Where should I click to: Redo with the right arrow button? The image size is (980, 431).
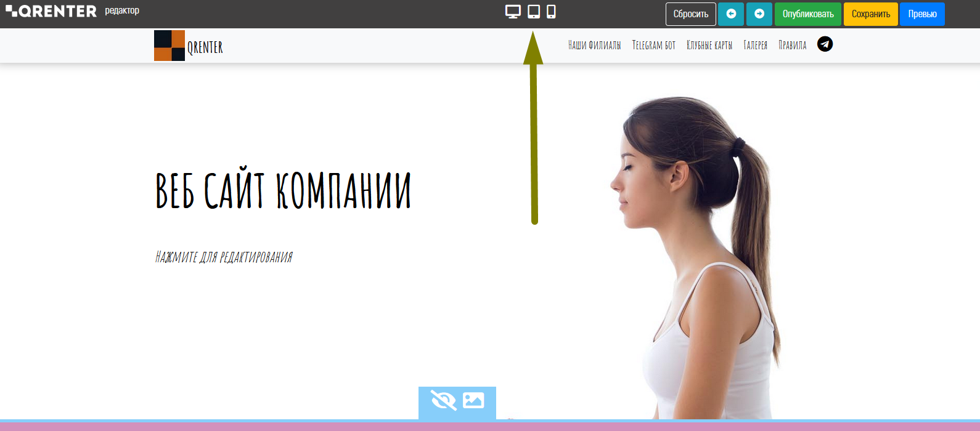[x=759, y=14]
